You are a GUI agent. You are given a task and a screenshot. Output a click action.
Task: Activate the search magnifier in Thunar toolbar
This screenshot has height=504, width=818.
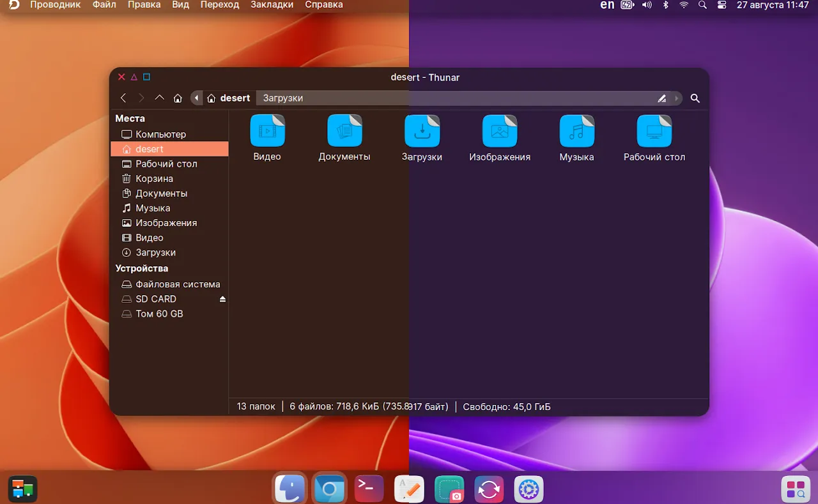[695, 98]
